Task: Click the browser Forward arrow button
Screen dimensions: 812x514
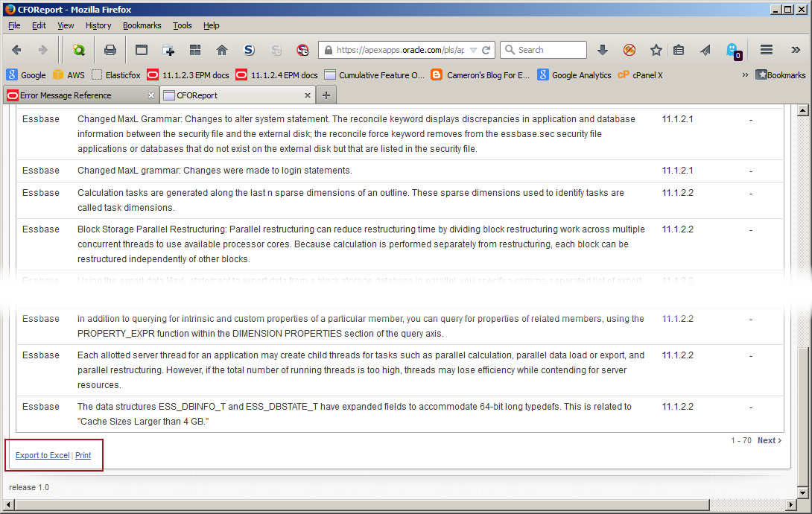Action: pos(42,50)
